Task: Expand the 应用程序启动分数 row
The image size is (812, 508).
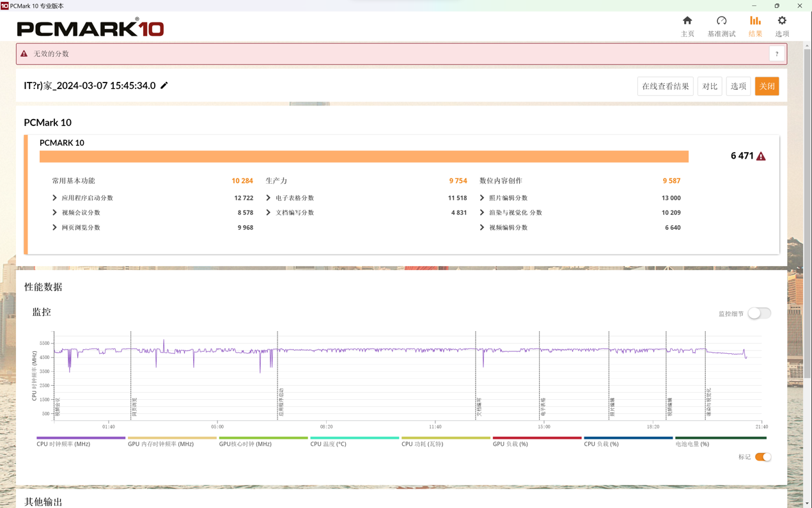Action: coord(55,198)
